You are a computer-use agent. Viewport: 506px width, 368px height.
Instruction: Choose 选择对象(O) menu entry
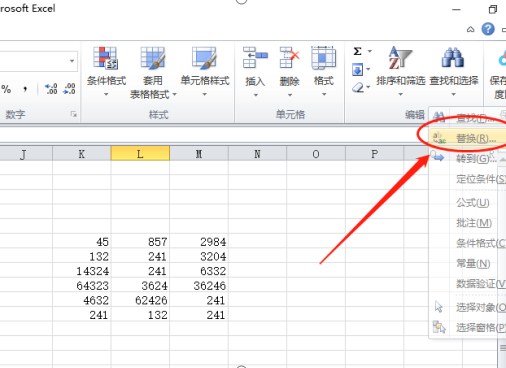[468, 307]
